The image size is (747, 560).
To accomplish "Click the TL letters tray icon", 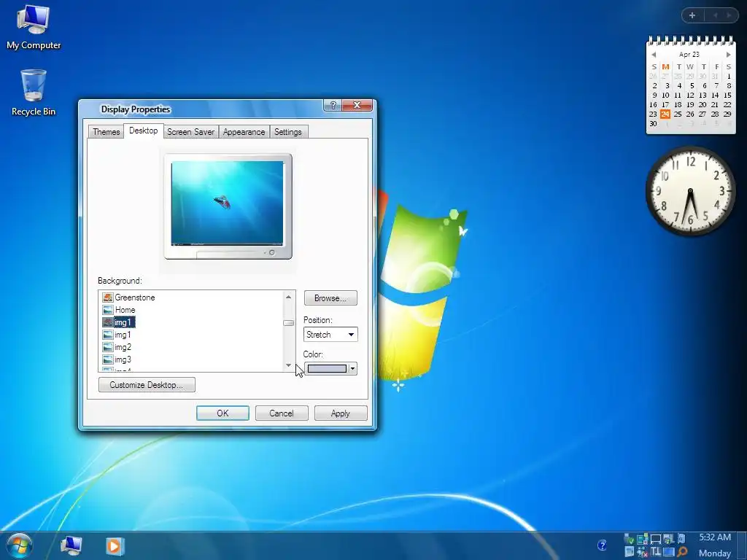I will coord(656,552).
